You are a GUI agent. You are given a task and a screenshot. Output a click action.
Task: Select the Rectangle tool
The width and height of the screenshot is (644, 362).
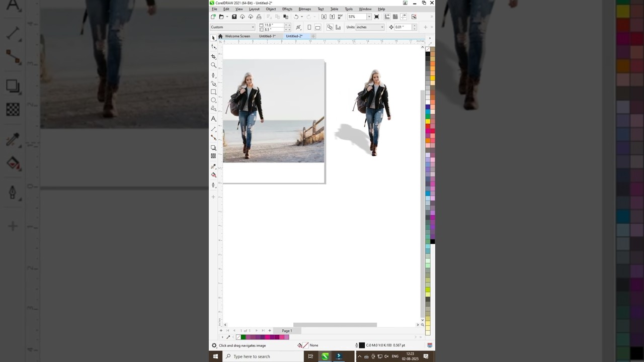213,92
